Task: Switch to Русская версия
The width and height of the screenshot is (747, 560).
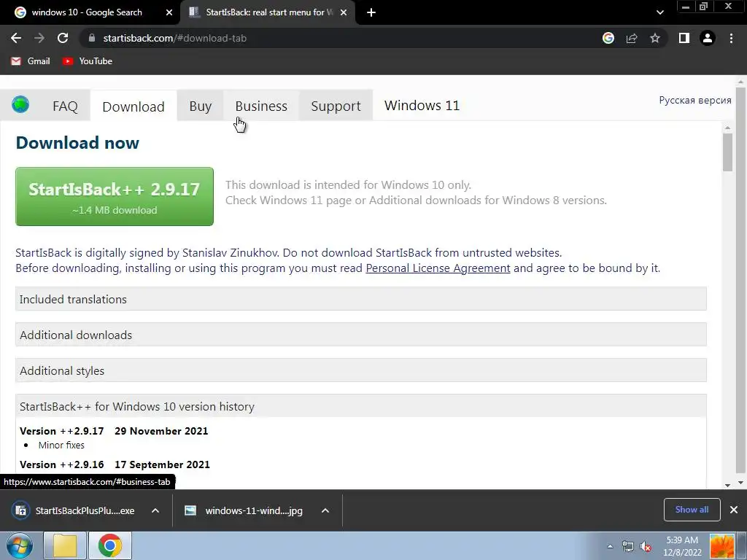Action: [x=695, y=100]
